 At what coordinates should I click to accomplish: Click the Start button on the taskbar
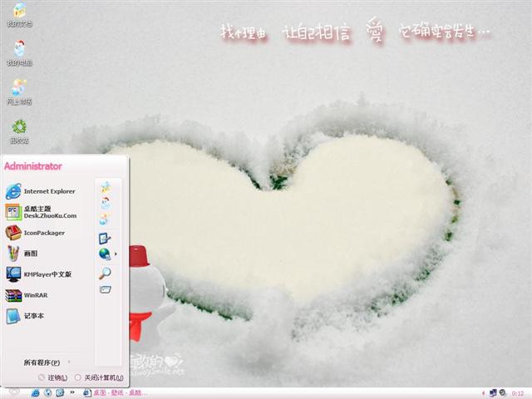click(x=13, y=393)
